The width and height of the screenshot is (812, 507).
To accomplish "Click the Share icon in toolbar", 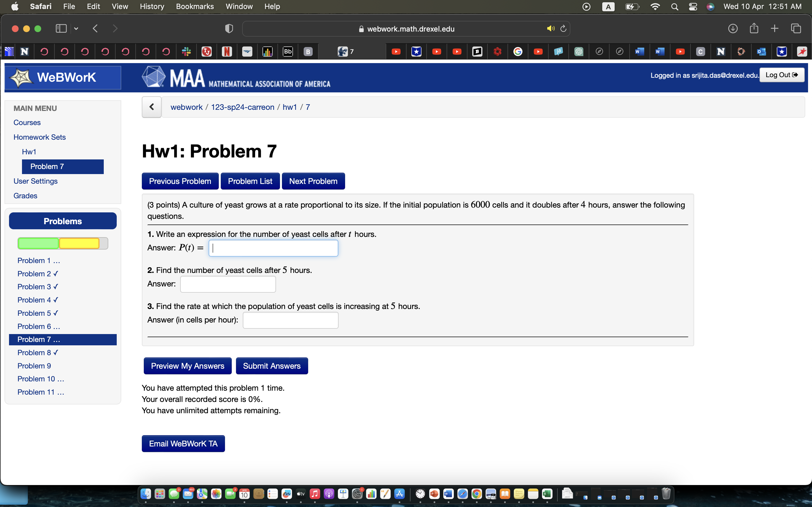I will [754, 28].
